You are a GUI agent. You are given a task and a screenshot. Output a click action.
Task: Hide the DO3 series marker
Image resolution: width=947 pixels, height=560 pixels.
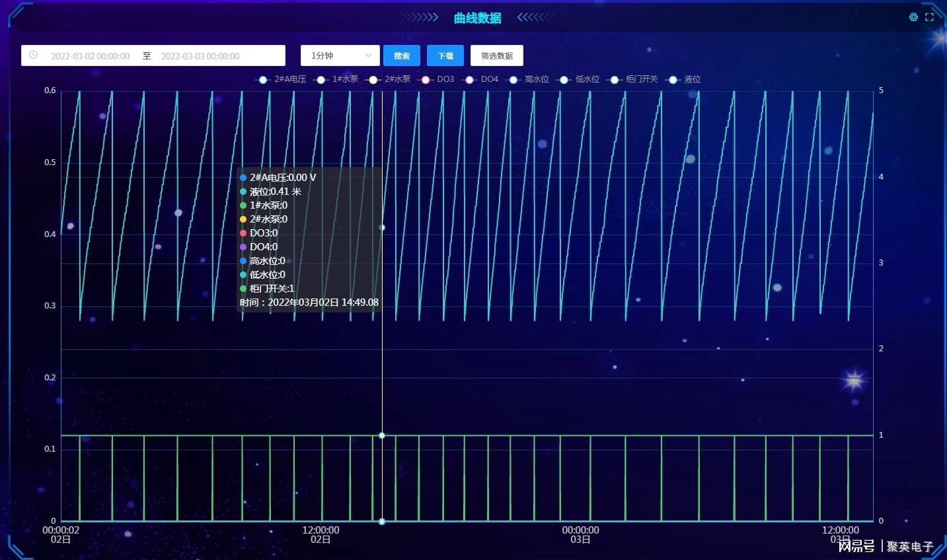coord(426,80)
